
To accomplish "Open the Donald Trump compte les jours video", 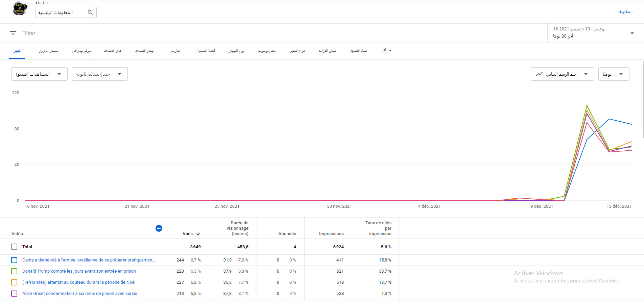I will tap(79, 271).
